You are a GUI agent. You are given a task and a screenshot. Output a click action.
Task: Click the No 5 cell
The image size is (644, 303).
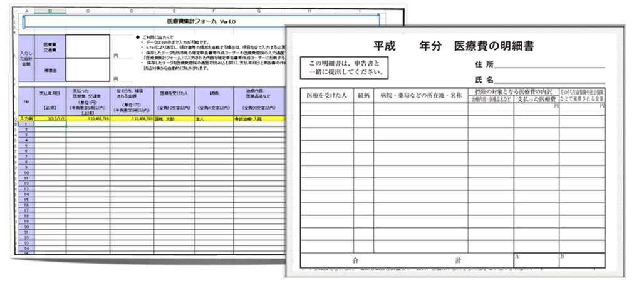pyautogui.click(x=26, y=145)
